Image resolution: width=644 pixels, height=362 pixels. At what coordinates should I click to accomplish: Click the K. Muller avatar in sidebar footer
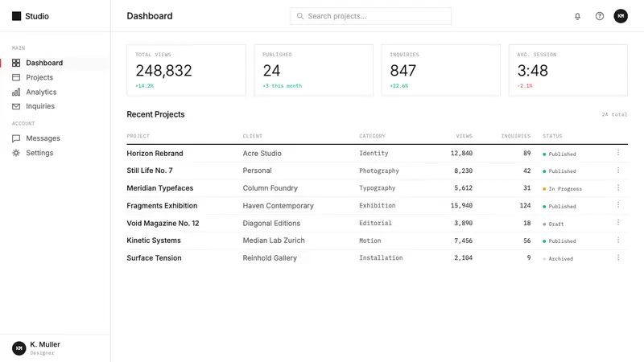point(19,348)
